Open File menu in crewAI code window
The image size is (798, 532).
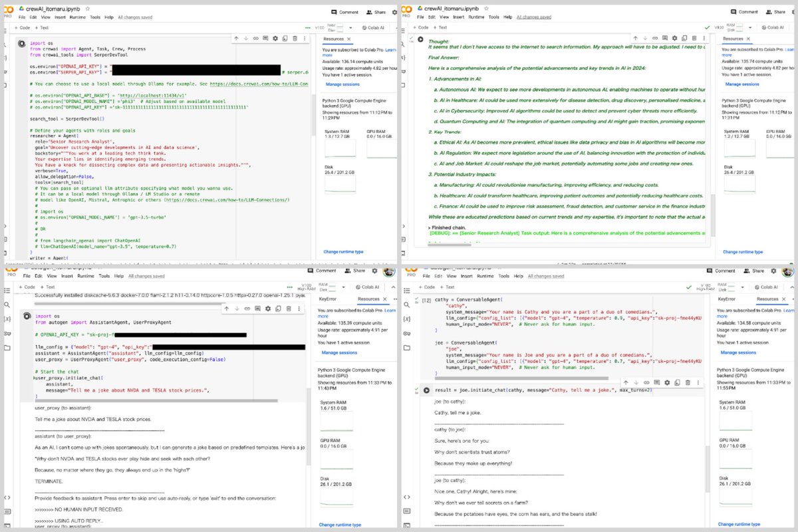(21, 17)
